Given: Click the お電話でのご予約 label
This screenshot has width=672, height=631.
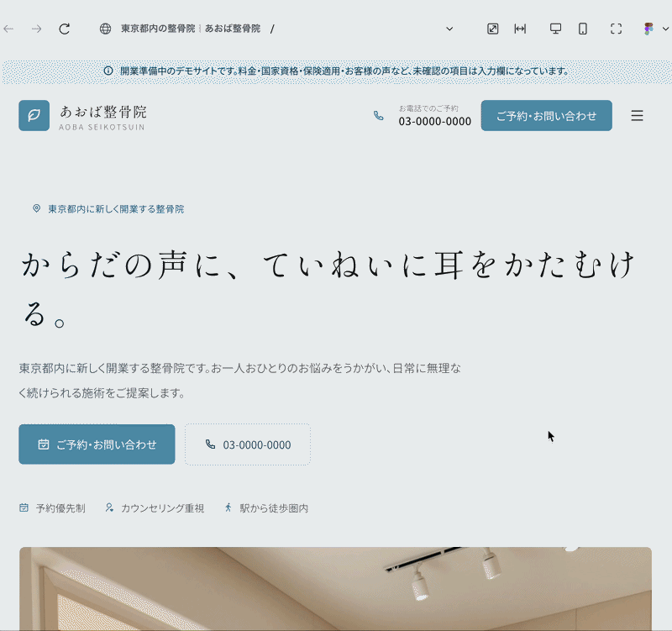Looking at the screenshot, I should (428, 108).
